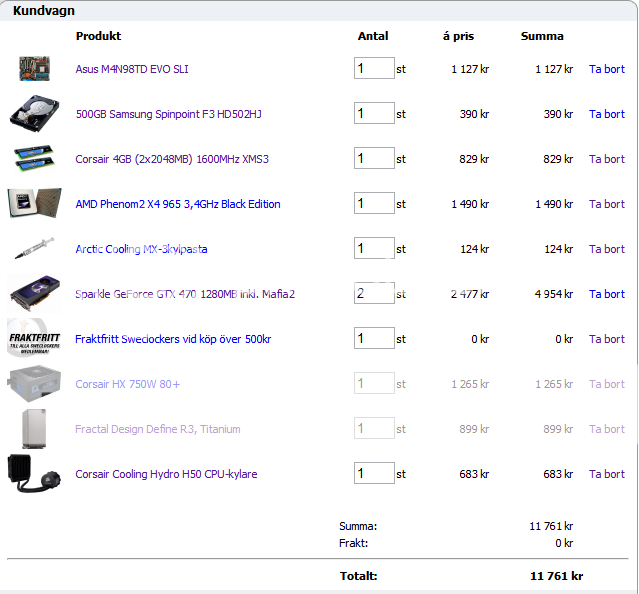This screenshot has width=639, height=594.
Task: Click the Sparkle GeForce GTX 470 image
Action: click(33, 293)
